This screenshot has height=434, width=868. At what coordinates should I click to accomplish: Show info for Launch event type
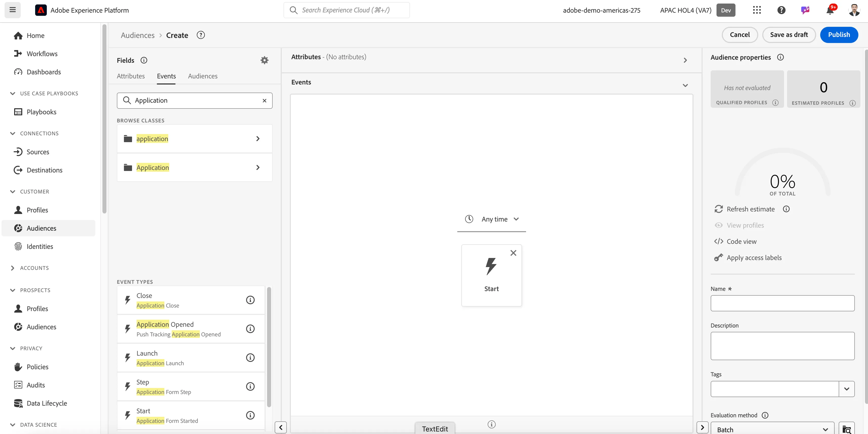click(x=250, y=358)
